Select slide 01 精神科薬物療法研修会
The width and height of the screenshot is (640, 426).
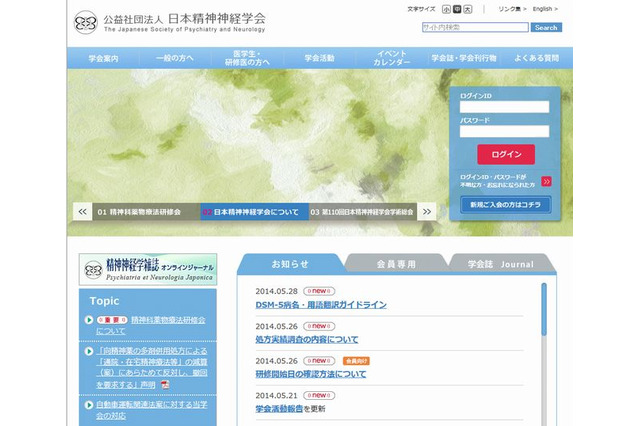[146, 212]
